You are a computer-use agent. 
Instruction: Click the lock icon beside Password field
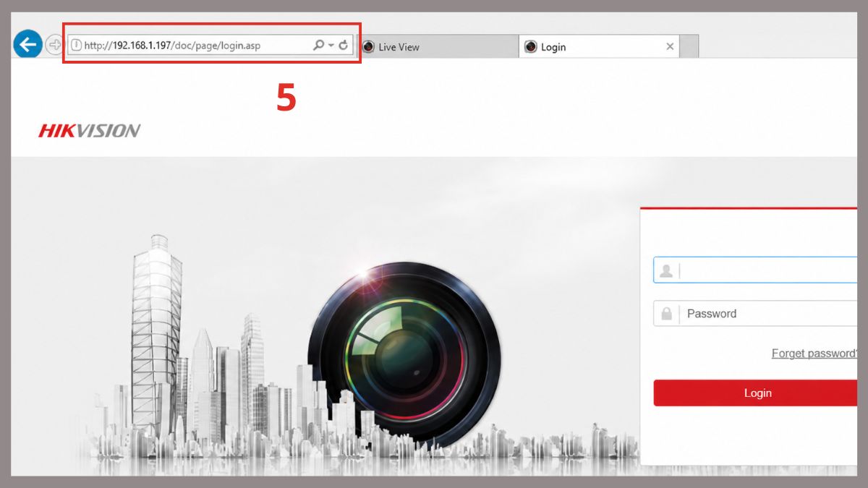pyautogui.click(x=666, y=314)
